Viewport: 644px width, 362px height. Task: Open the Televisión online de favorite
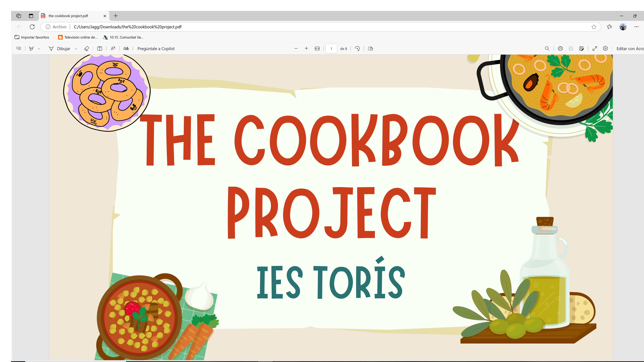pyautogui.click(x=77, y=37)
